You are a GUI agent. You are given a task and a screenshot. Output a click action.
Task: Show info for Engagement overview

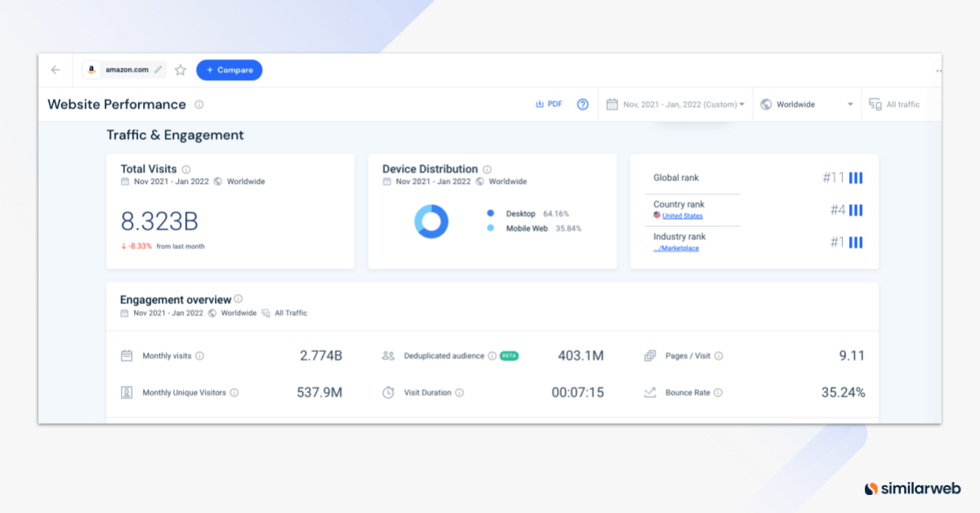(238, 299)
